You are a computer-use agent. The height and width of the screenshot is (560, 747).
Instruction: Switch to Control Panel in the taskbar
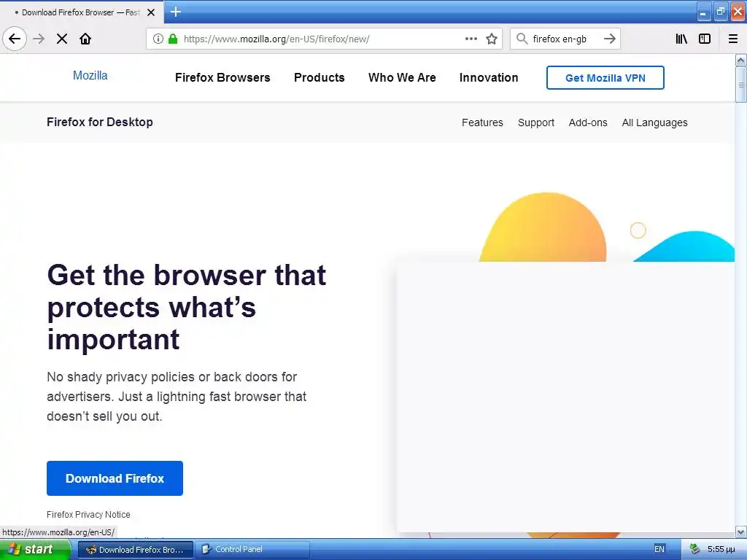click(x=252, y=550)
